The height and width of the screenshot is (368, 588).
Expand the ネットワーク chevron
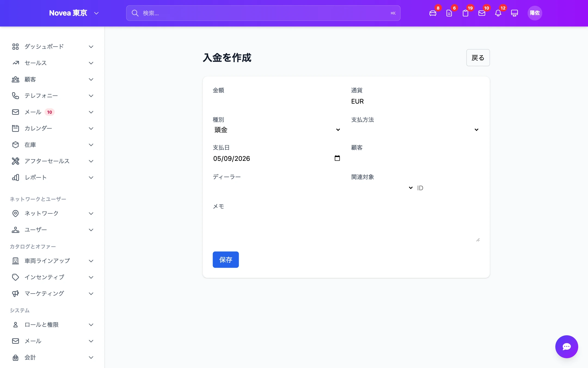(91, 213)
